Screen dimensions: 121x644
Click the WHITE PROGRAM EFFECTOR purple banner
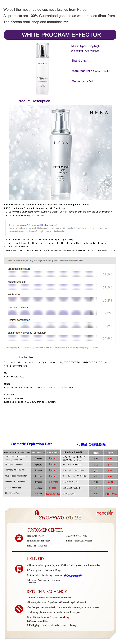[60, 35]
